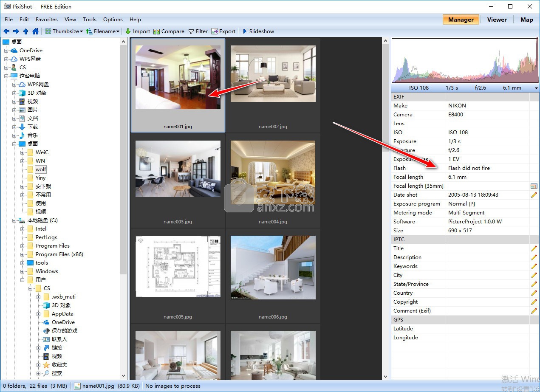Image resolution: width=540 pixels, height=392 pixels.
Task: Open the File menu
Action: click(9, 20)
